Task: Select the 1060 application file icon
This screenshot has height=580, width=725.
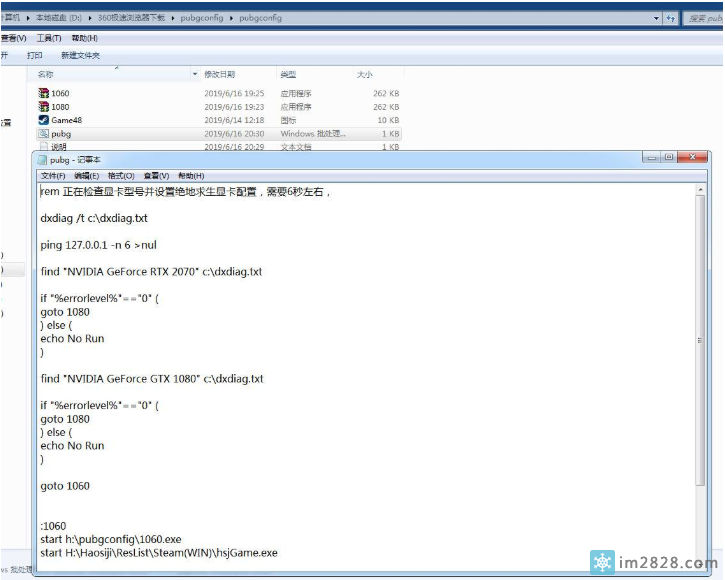Action: (x=44, y=93)
